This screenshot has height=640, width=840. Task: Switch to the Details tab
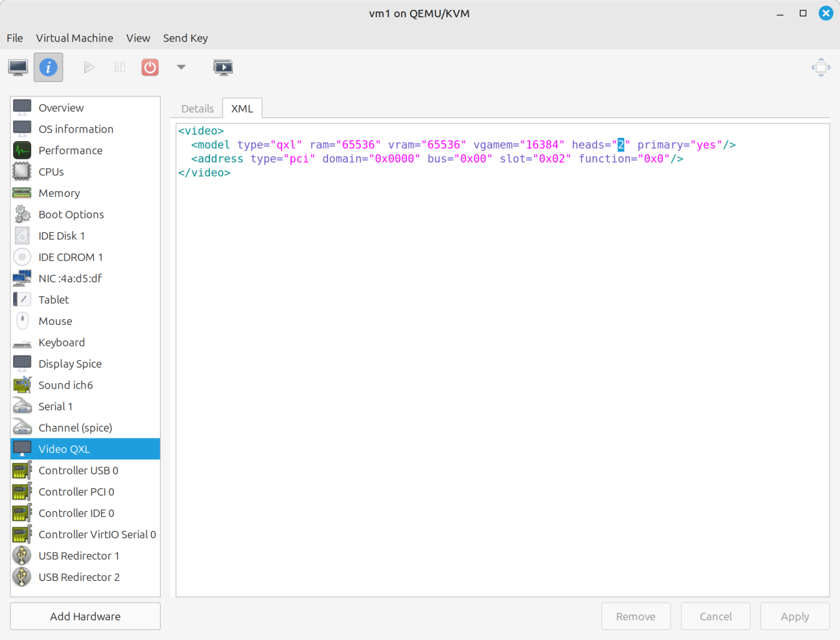click(x=198, y=108)
